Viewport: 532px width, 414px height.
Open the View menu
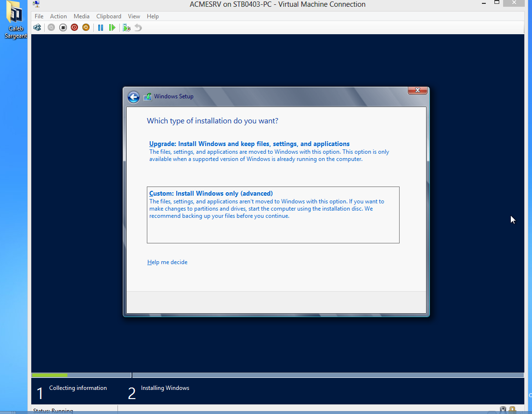pyautogui.click(x=134, y=16)
